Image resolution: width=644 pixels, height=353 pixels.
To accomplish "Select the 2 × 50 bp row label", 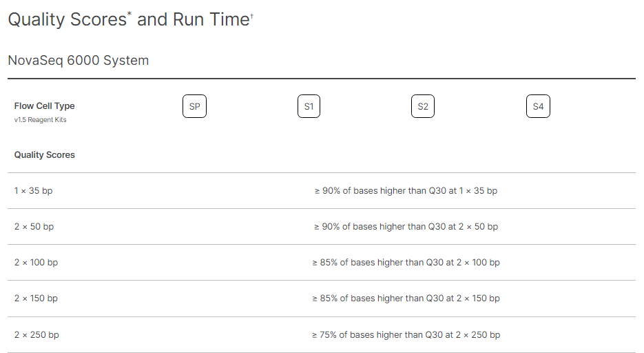I will click(x=34, y=226).
